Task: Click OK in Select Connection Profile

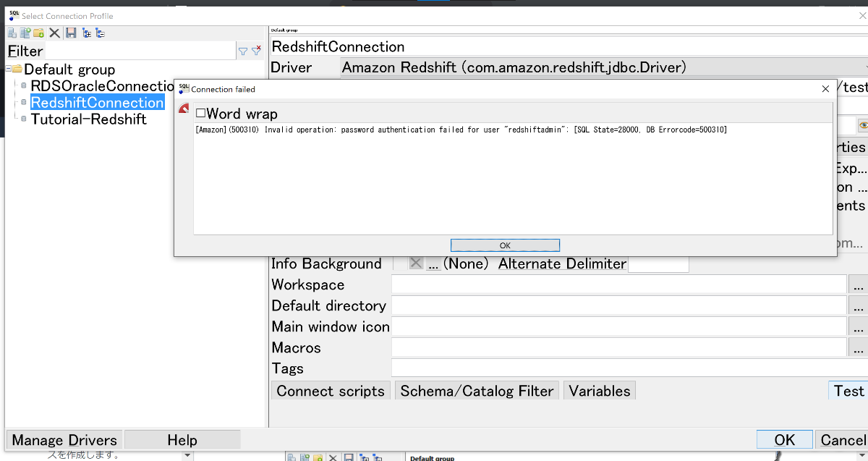Action: 785,440
